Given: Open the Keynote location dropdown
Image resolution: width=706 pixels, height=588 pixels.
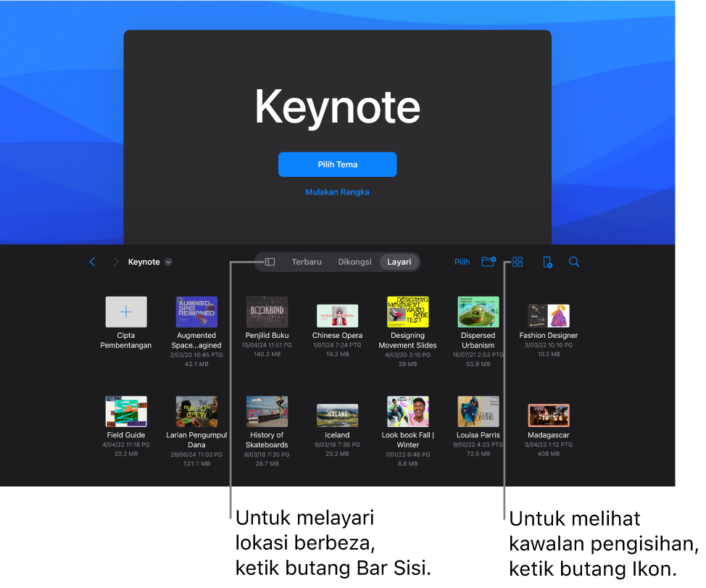Looking at the screenshot, I should [168, 262].
